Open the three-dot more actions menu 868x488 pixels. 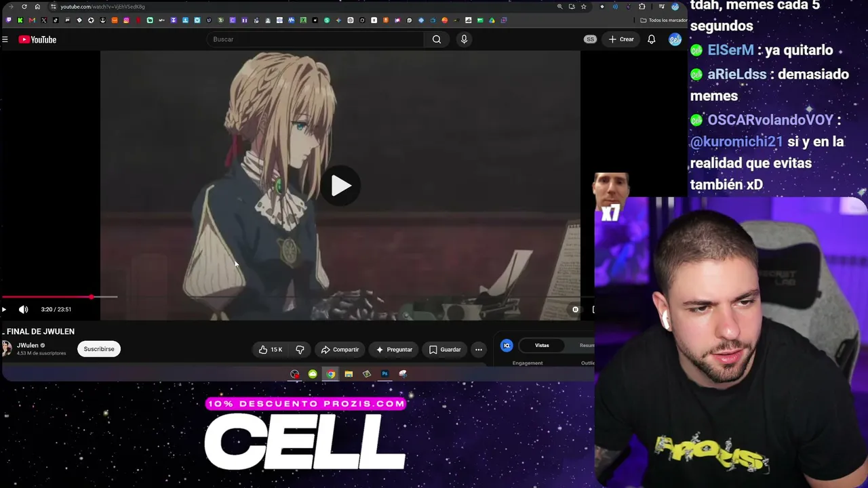point(479,350)
